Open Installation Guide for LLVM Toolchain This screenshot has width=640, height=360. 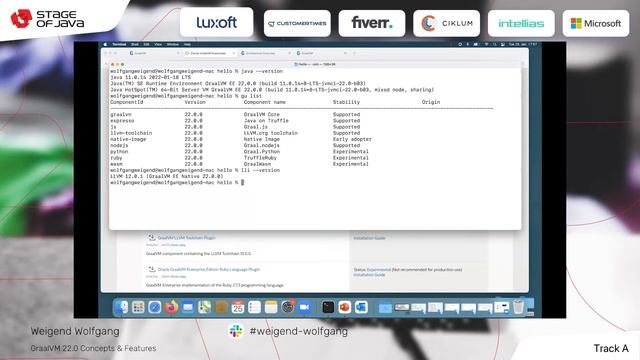(x=369, y=238)
